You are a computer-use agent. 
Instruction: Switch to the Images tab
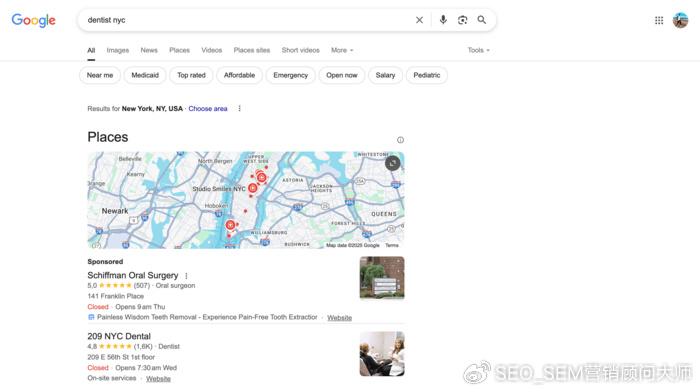click(118, 50)
